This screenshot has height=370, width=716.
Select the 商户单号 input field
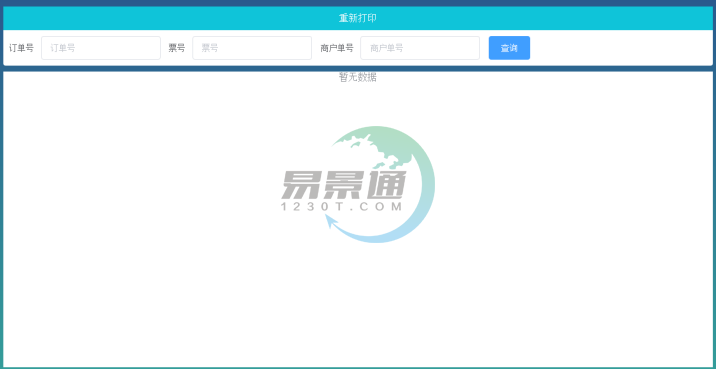[x=420, y=48]
